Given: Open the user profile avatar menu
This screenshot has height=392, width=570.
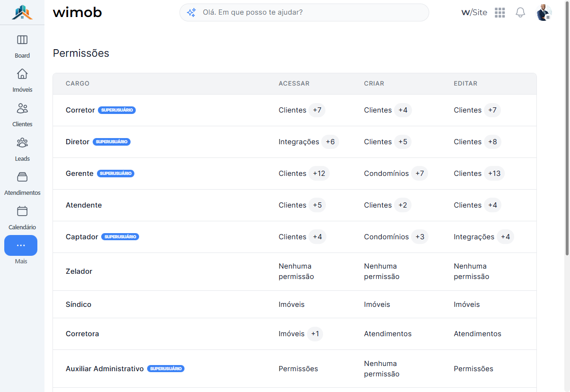Looking at the screenshot, I should (x=544, y=13).
